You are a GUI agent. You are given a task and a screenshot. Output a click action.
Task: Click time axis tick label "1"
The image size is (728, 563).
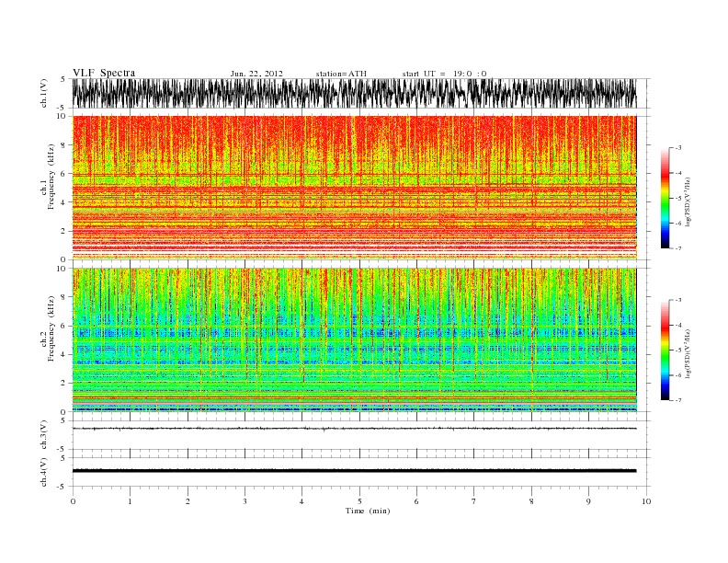click(130, 501)
